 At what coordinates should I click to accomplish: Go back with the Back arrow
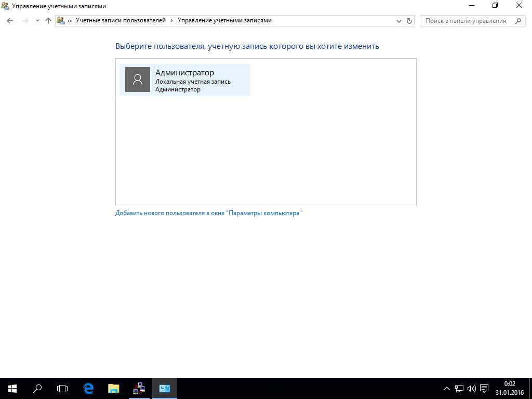point(10,21)
